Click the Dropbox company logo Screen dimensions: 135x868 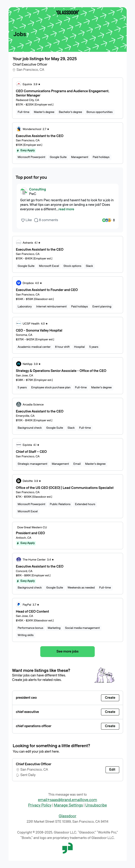(19, 283)
